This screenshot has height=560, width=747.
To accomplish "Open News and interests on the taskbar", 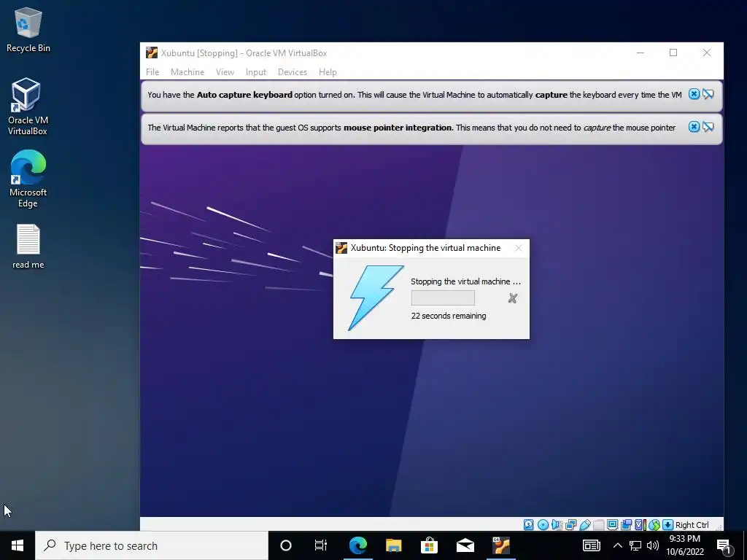I will coord(591,545).
